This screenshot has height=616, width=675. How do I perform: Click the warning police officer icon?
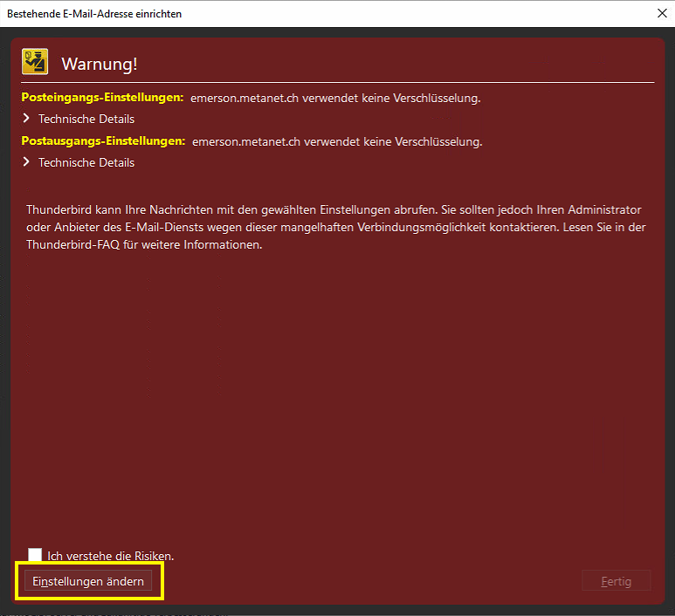click(x=35, y=61)
